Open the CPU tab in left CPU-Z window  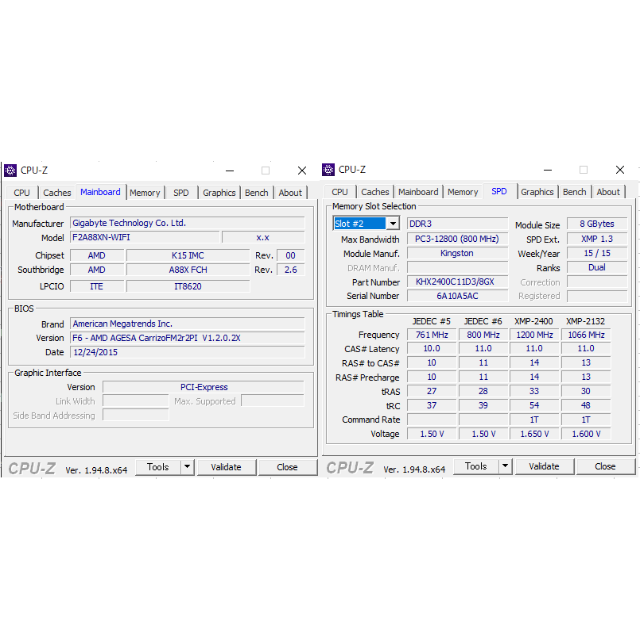(22, 193)
